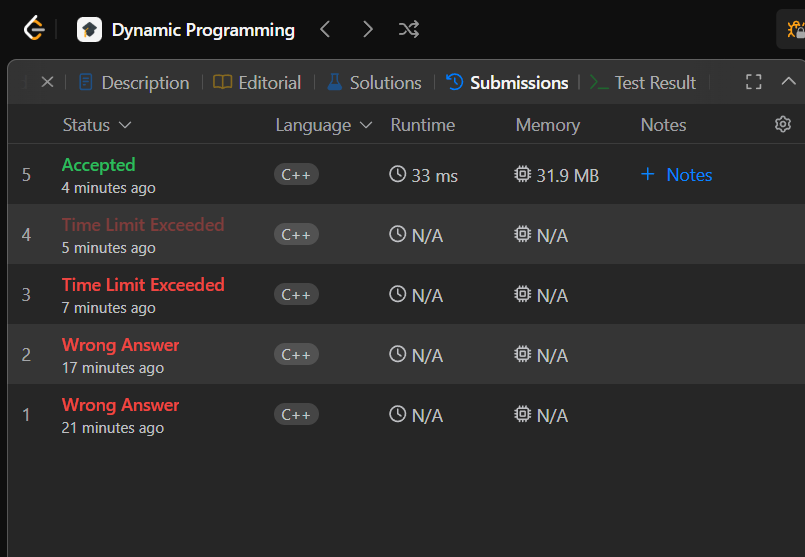The height and width of the screenshot is (557, 805).
Task: Open the Editorial tab
Action: (257, 83)
